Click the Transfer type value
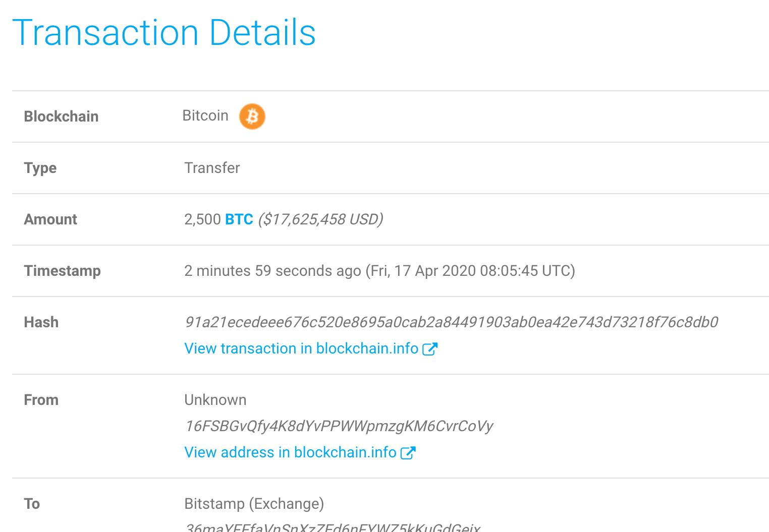The width and height of the screenshot is (769, 532). [x=212, y=168]
